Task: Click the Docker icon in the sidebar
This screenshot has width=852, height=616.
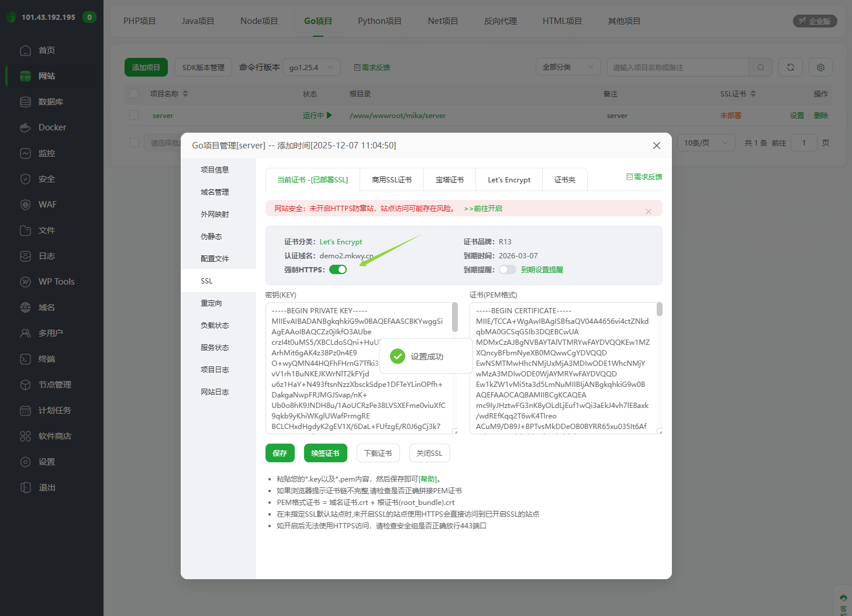Action: point(25,127)
